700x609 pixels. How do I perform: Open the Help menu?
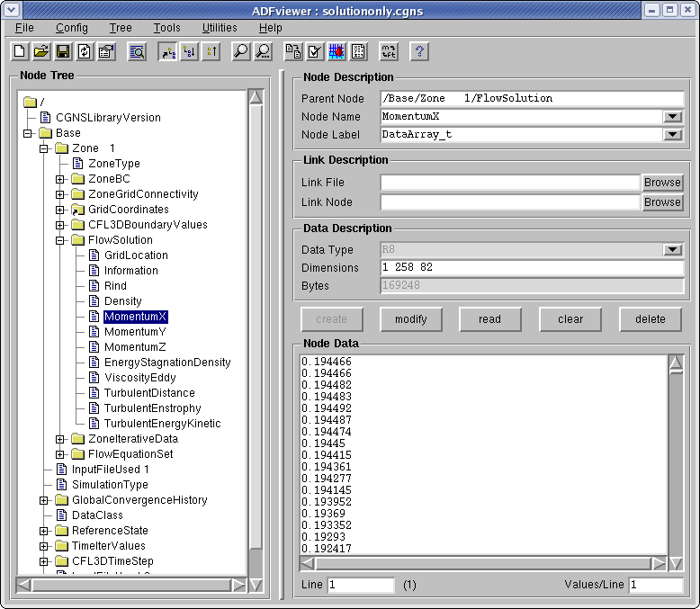[x=270, y=28]
